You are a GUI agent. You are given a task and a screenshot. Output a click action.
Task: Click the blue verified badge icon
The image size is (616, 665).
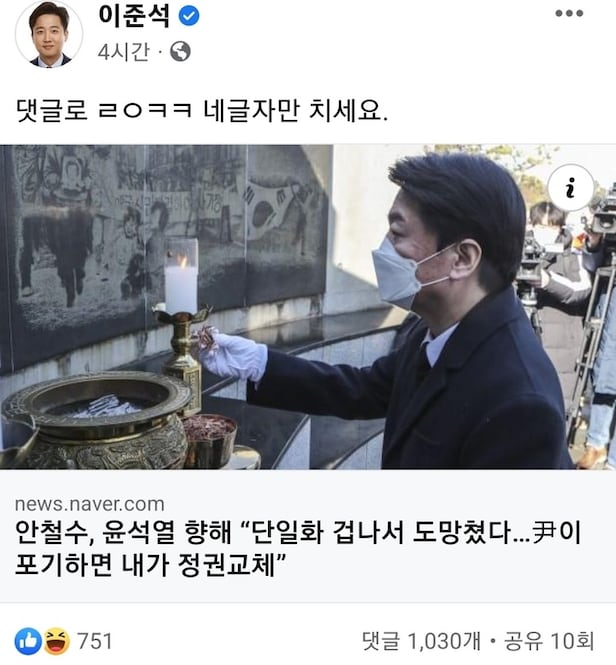click(188, 16)
